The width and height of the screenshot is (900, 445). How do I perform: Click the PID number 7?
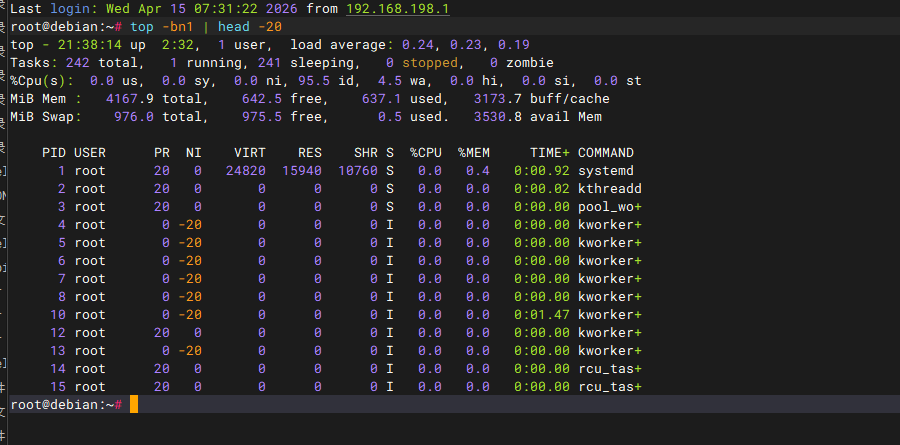(x=61, y=278)
